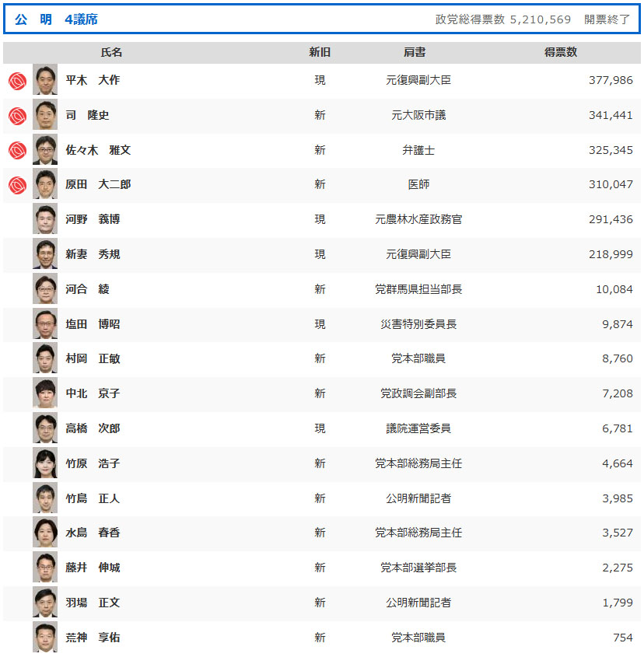The image size is (644, 657).
Task: Click the 公明 4議席 party heading
Action: click(x=56, y=19)
